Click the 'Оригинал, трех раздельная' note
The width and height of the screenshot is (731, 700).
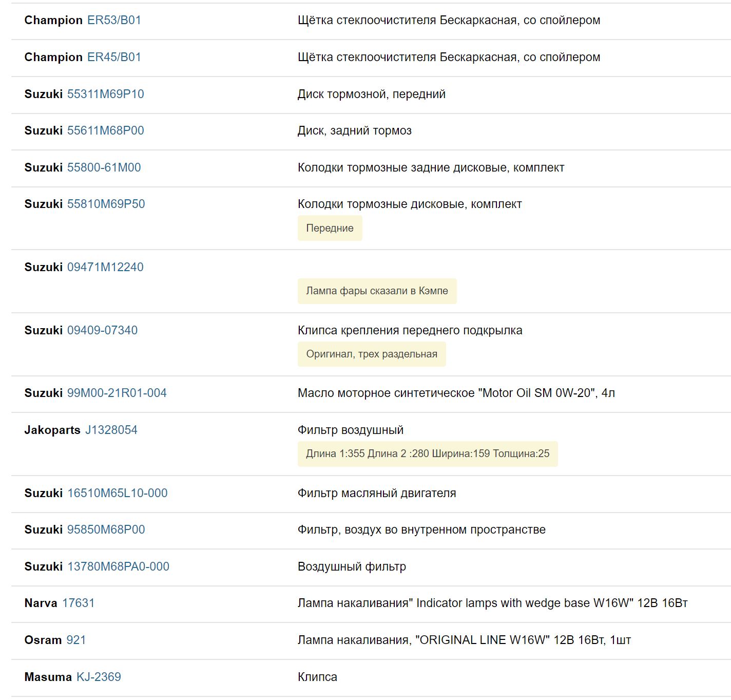372,354
